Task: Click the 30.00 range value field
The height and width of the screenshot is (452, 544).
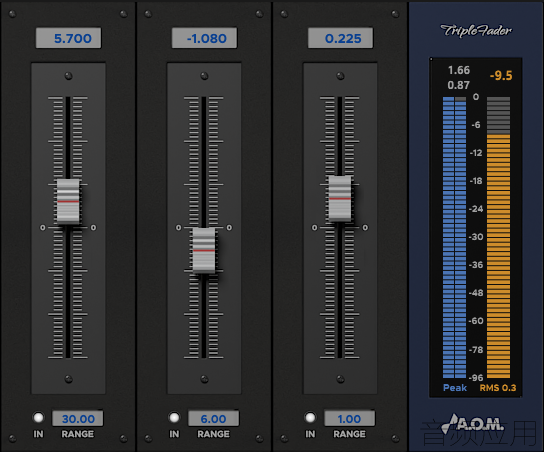Action: (78, 419)
